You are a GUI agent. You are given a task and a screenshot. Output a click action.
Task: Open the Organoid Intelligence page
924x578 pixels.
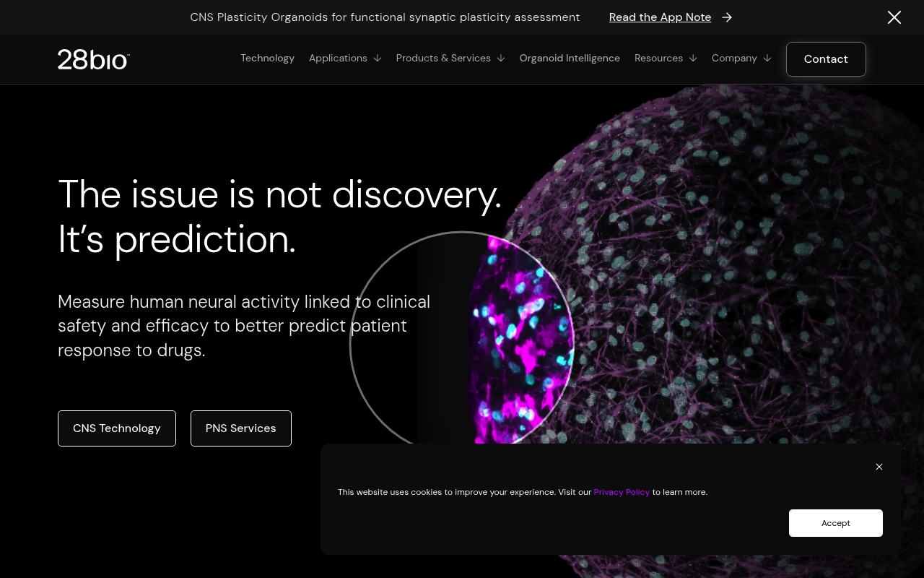click(x=570, y=59)
